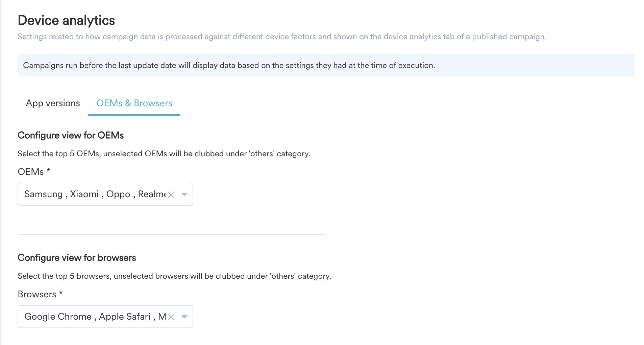Click the top 5 browsers instruction text
644x345 pixels.
coord(174,276)
